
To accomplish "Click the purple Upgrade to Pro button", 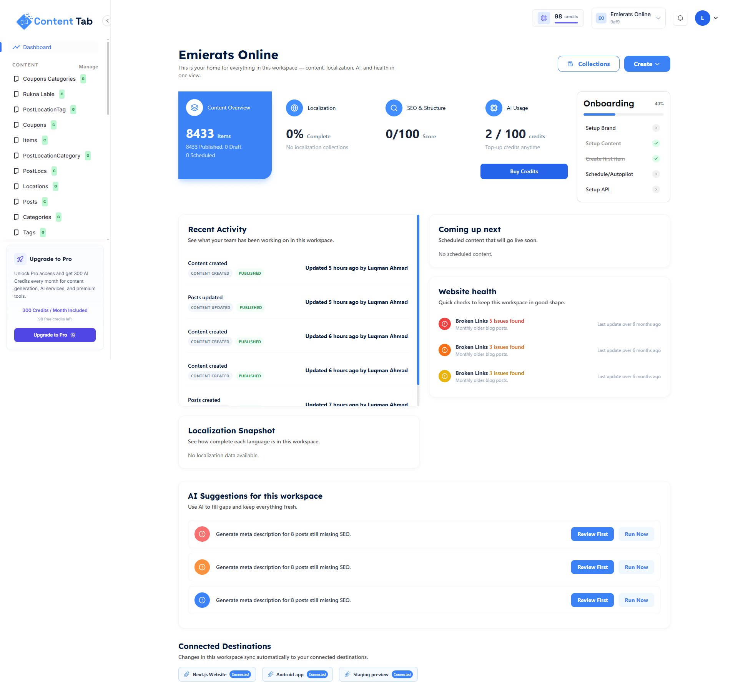I will 55,335.
